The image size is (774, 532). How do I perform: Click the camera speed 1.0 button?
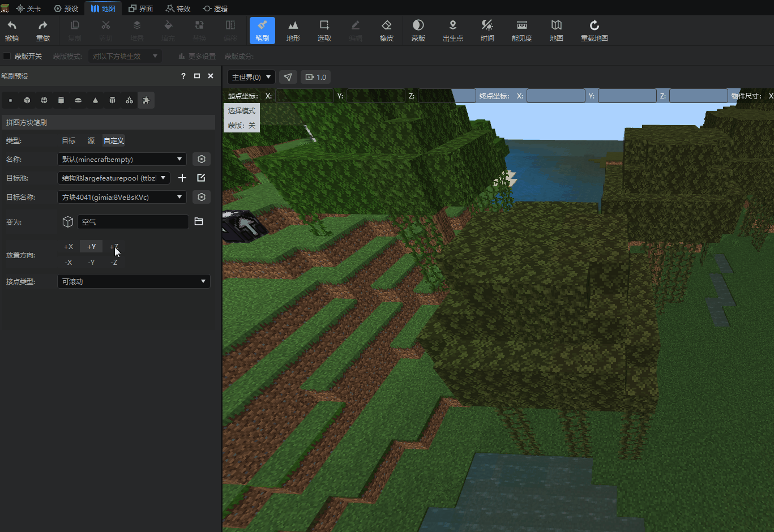pos(316,77)
